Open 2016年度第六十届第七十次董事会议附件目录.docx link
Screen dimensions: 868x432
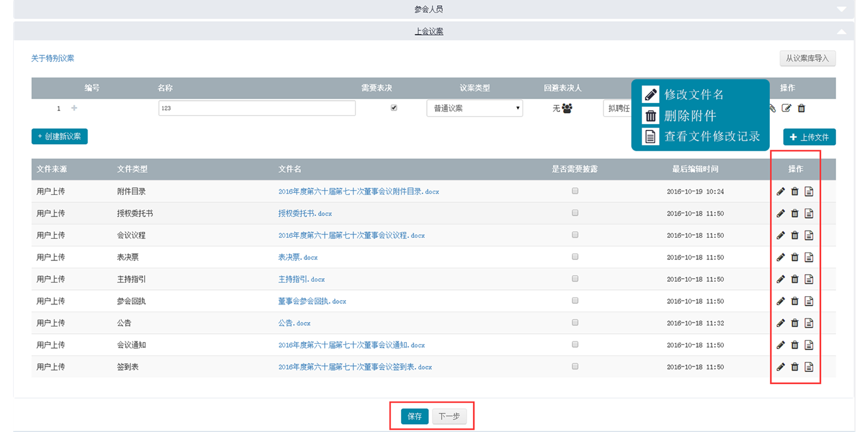359,192
